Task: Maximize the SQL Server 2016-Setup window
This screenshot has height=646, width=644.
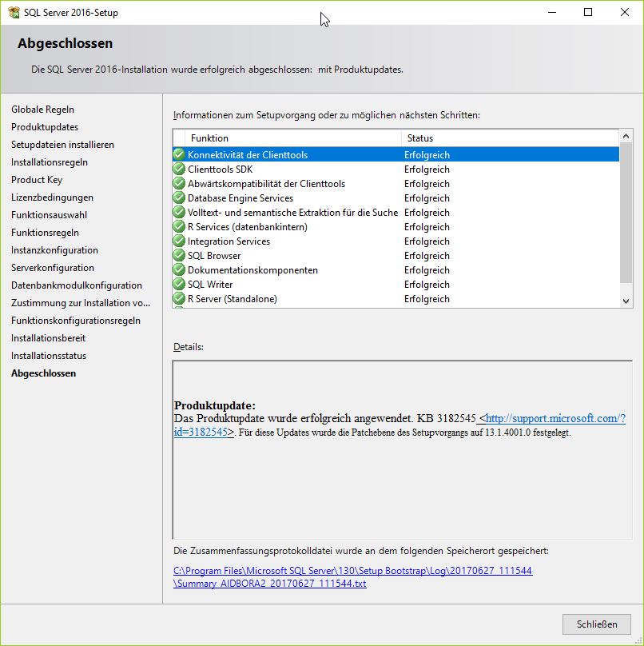Action: tap(588, 12)
